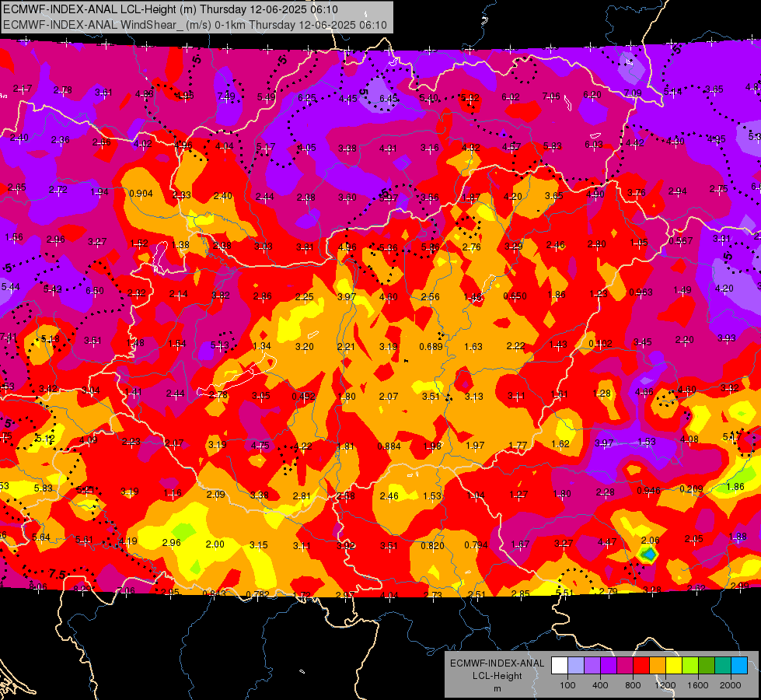Click the pale lavender legend swatch
This screenshot has width=761, height=700.
pyautogui.click(x=576, y=666)
